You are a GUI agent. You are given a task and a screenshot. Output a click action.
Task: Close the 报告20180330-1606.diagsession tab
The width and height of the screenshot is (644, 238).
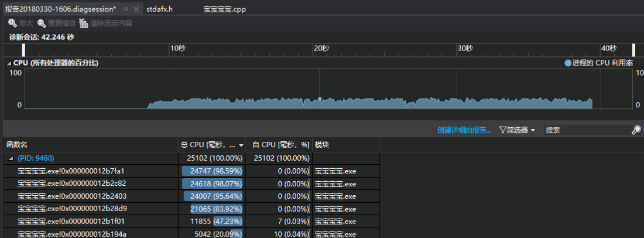136,9
